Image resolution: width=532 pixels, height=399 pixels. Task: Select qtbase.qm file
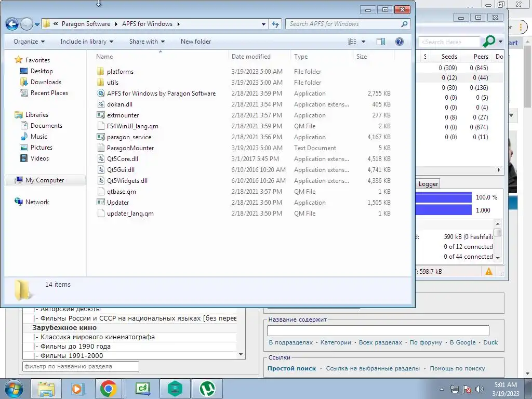pos(121,192)
